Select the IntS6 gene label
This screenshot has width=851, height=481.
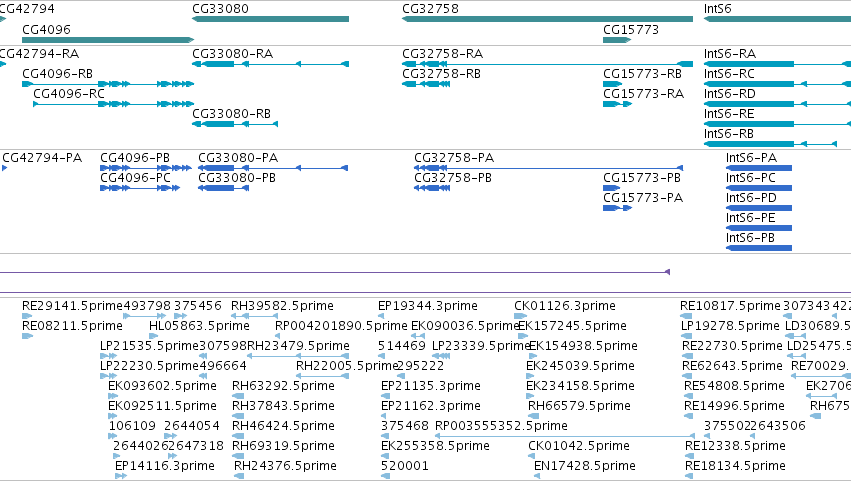717,9
